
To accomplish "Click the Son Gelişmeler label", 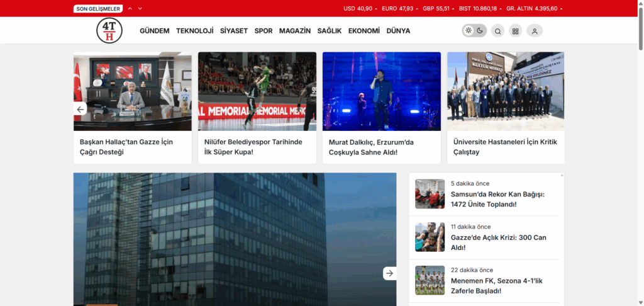I will pos(97,9).
